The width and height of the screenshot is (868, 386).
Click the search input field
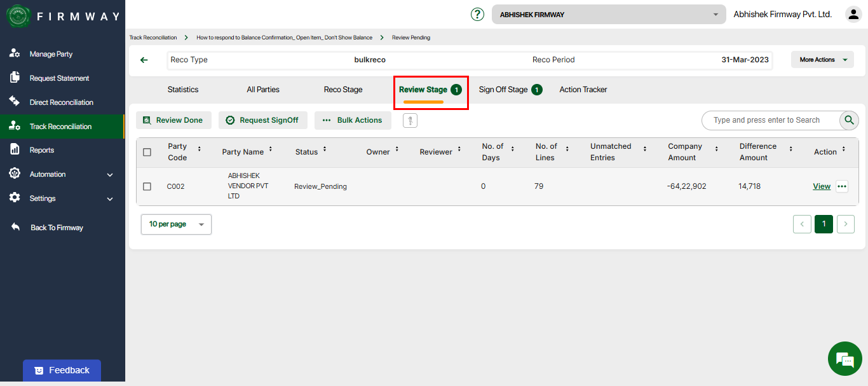(769, 120)
